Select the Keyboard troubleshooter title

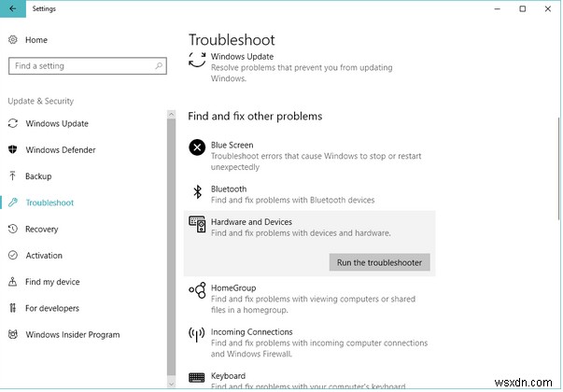click(x=228, y=376)
